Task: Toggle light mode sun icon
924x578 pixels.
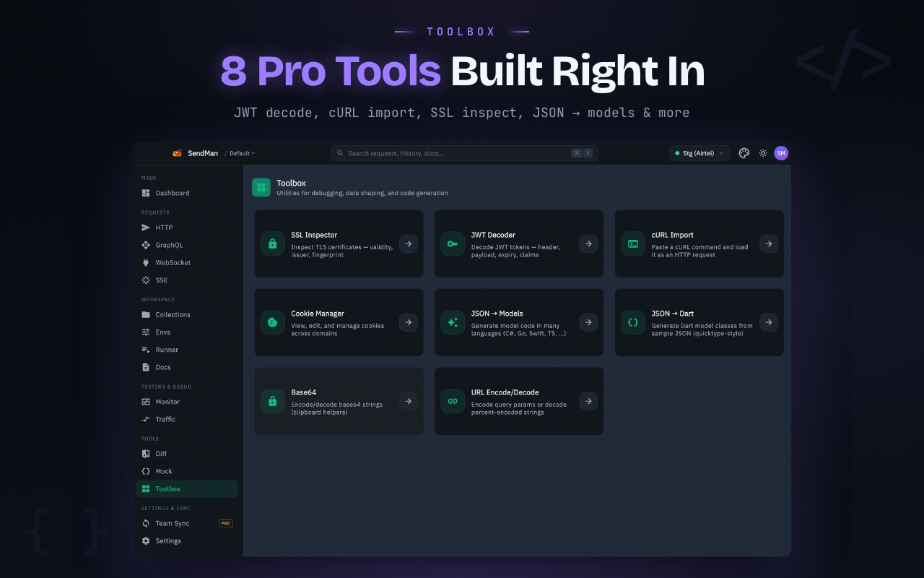Action: click(763, 153)
